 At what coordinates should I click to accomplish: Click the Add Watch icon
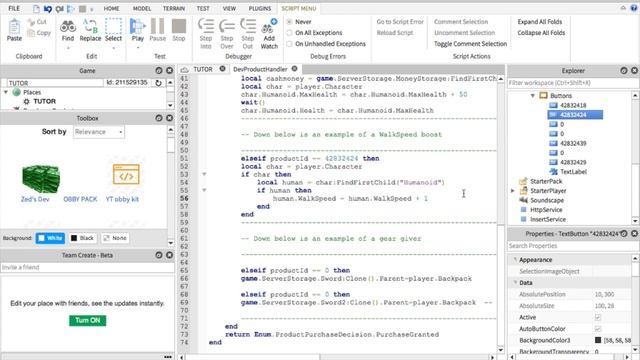269,26
